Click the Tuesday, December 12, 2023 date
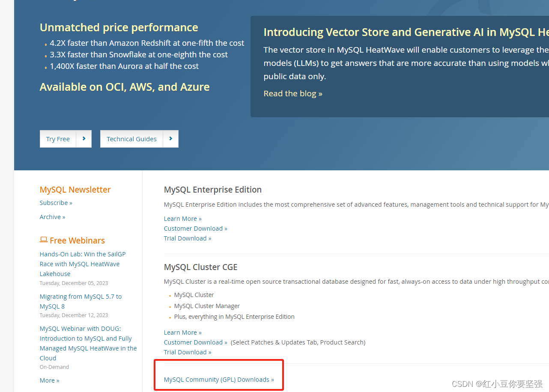This screenshot has width=549, height=392. tap(74, 315)
